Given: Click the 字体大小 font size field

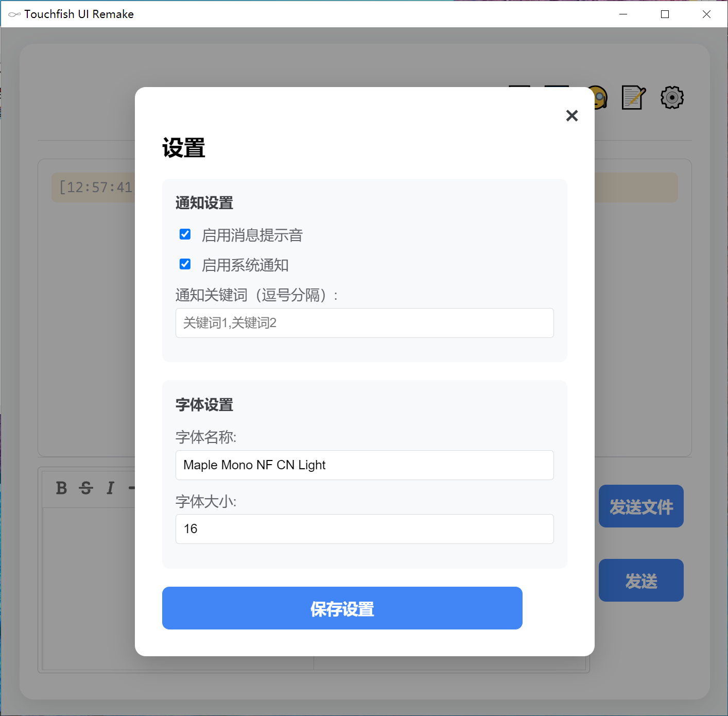Looking at the screenshot, I should 364,529.
